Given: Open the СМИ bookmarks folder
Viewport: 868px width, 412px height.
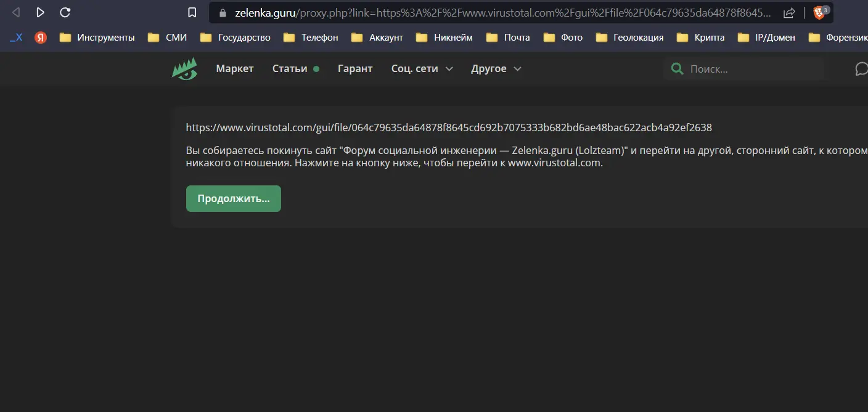Looking at the screenshot, I should click(x=167, y=38).
